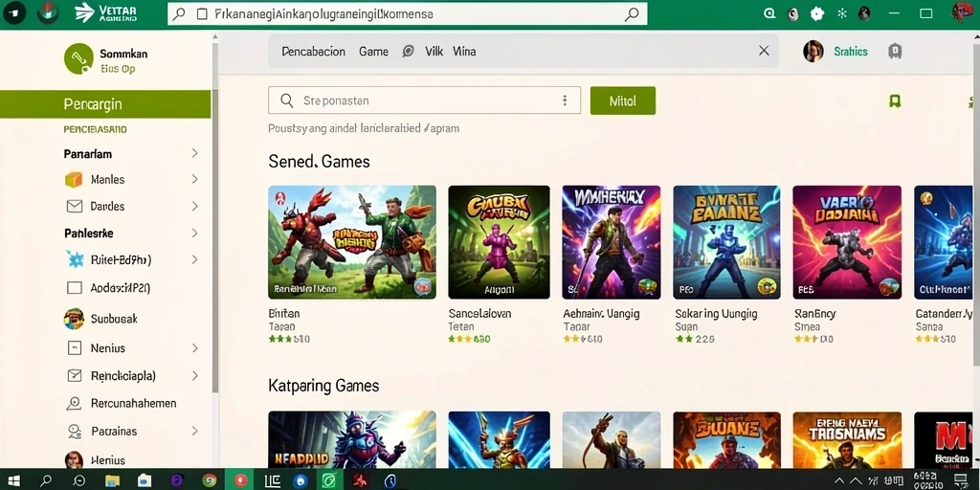The height and width of the screenshot is (490, 980).
Task: Expand the Manles chevron
Action: pos(194,179)
